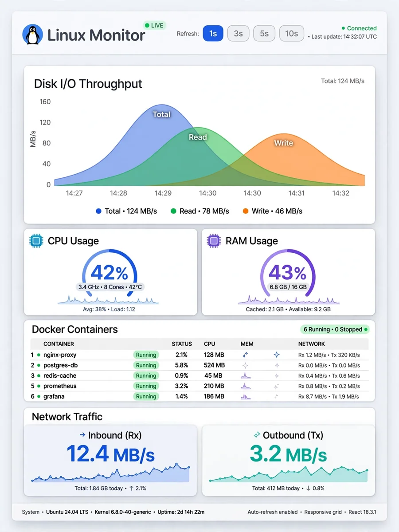Click postgres-db memory value 524 MB
This screenshot has width=399, height=532.
214,365
